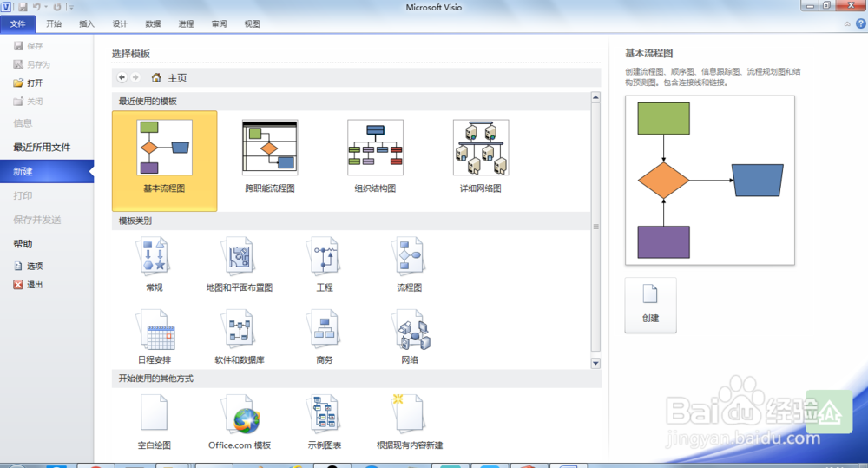This screenshot has width=868, height=468.
Task: Switch to the 数据 tab
Action: 153,23
